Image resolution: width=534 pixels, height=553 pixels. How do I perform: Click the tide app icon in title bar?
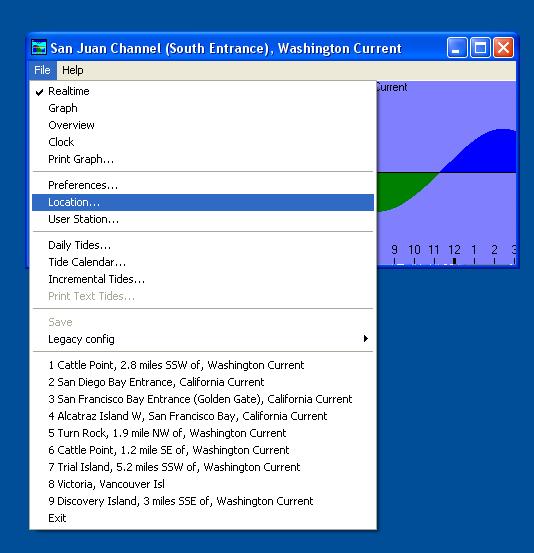(x=39, y=48)
